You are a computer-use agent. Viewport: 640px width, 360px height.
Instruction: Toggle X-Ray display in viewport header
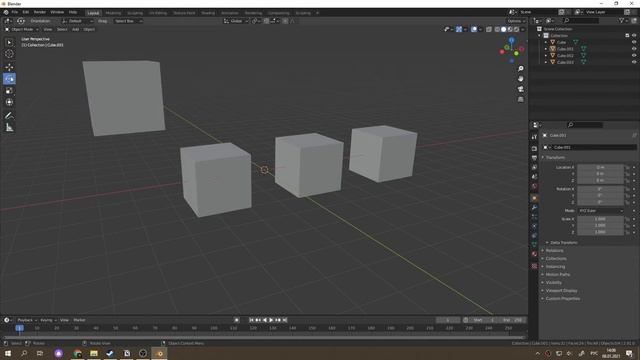tap(489, 29)
